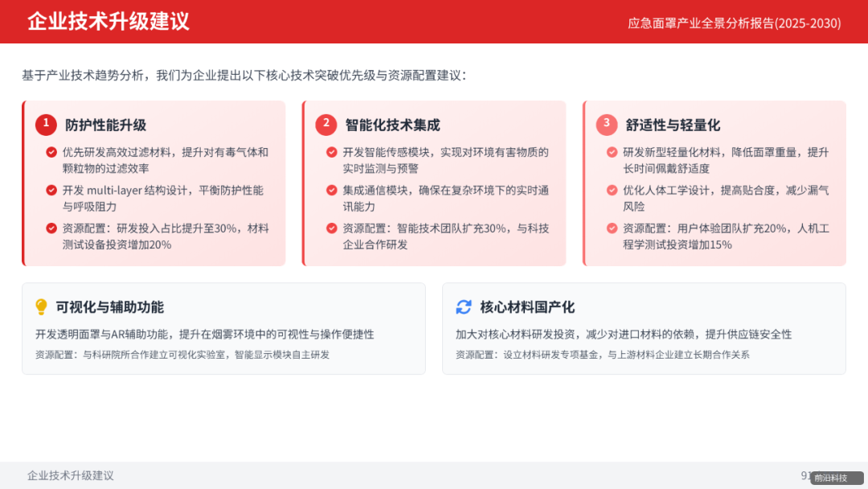Click the 前沿科技 watermark badge
This screenshot has height=489, width=868.
[836, 475]
